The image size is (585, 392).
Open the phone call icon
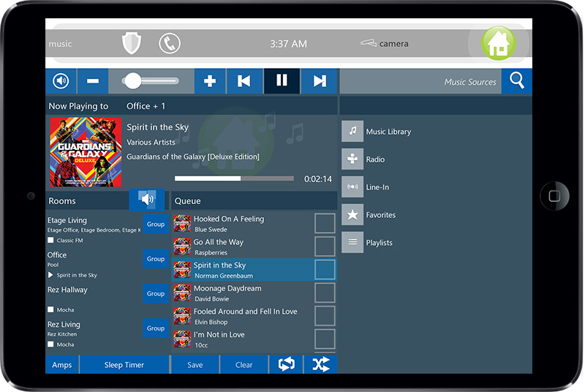click(169, 43)
